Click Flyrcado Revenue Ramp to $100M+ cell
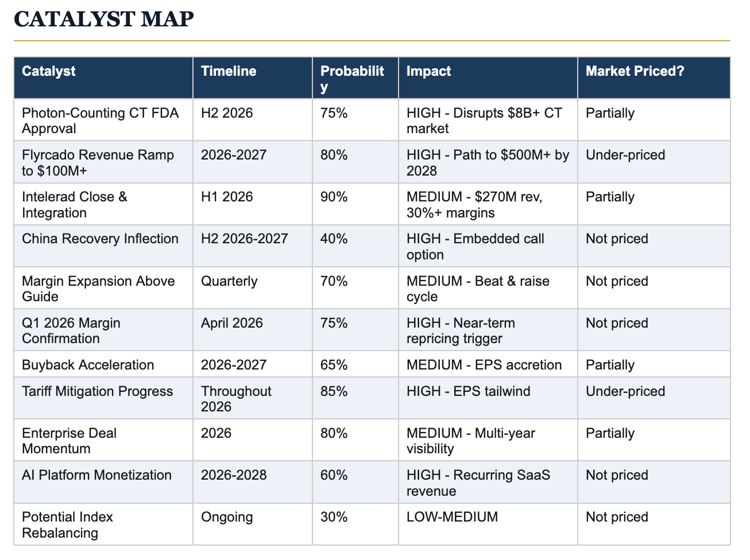This screenshot has height=560, width=750. tap(103, 162)
